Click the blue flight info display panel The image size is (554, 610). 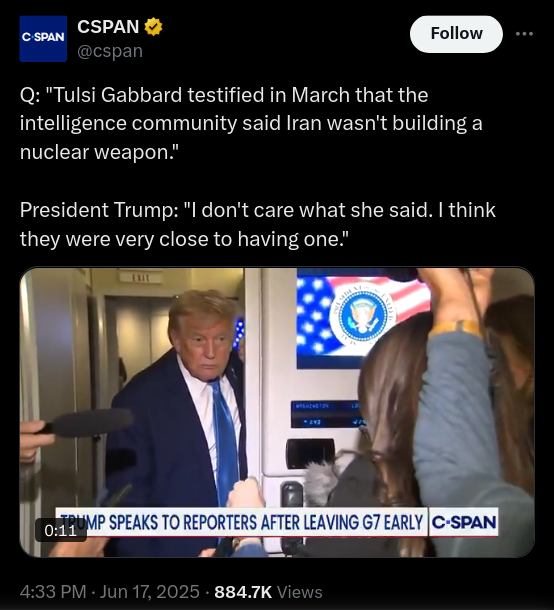(326, 414)
